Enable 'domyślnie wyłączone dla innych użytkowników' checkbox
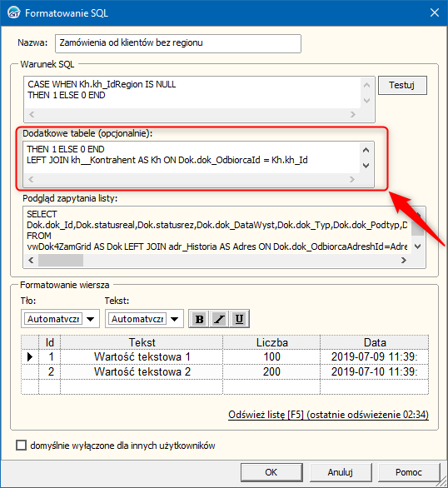 tap(21, 445)
